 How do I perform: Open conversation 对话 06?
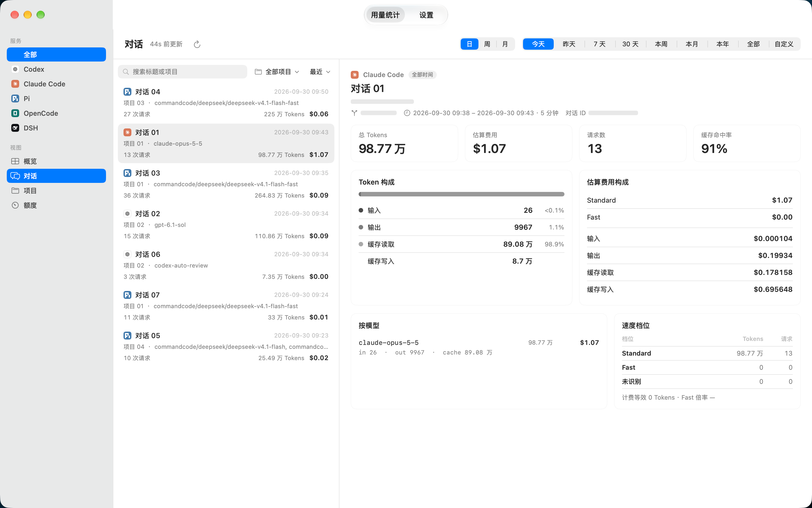click(x=226, y=265)
